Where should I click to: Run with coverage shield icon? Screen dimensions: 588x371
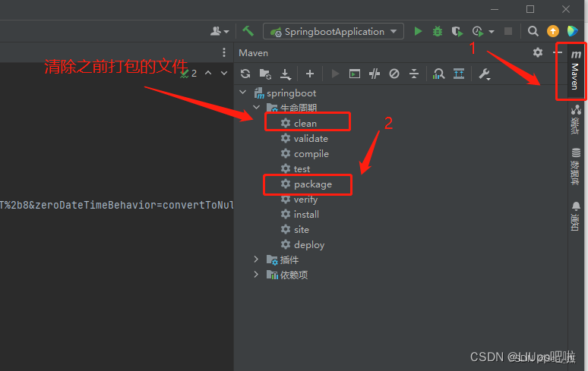point(457,31)
